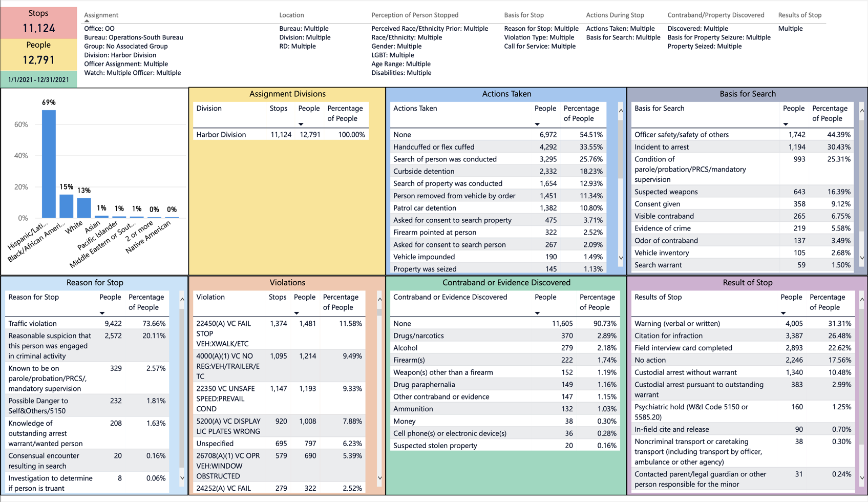Sort Violations by the Violation column header
868x502 pixels.
point(210,297)
